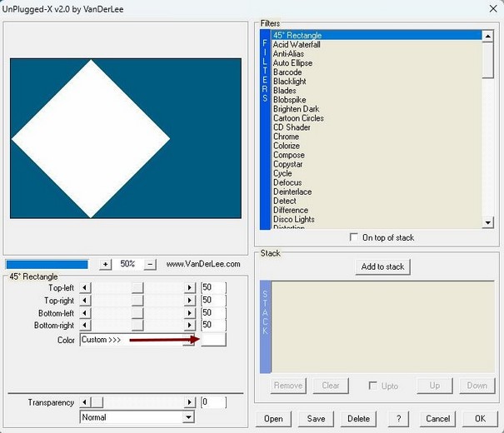Enable the On top of stack checkbox
Viewport: 504px width, 433px height.
point(356,238)
